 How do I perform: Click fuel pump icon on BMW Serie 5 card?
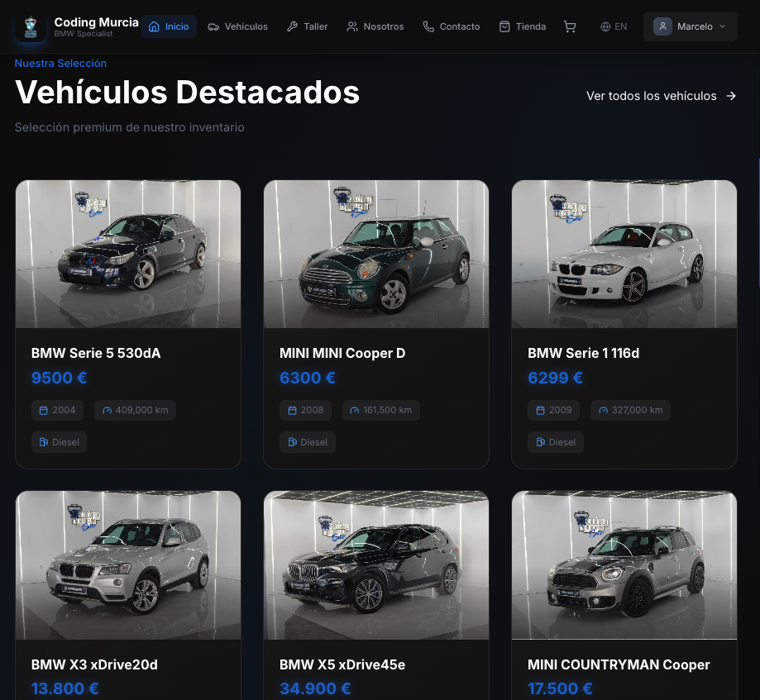tap(44, 442)
